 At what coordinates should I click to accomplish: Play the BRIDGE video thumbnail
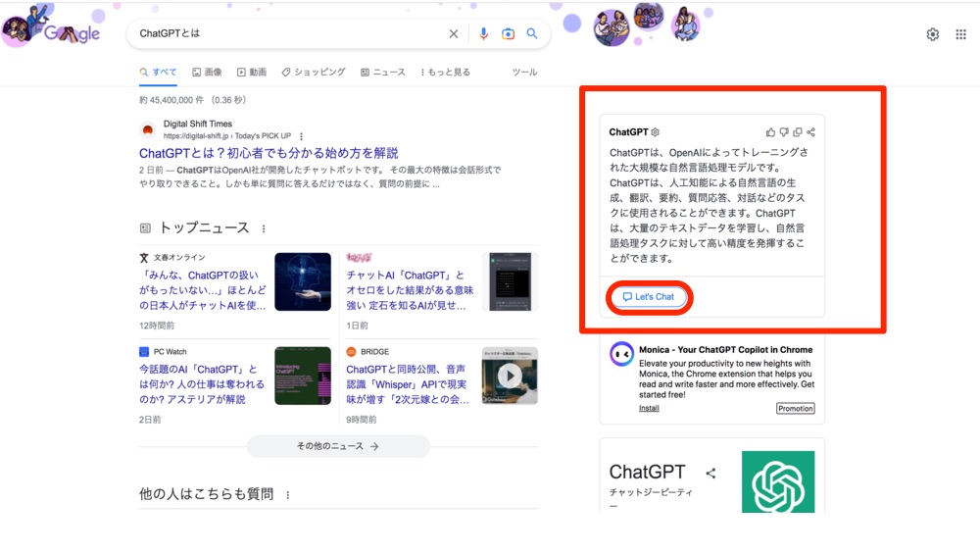(x=510, y=376)
